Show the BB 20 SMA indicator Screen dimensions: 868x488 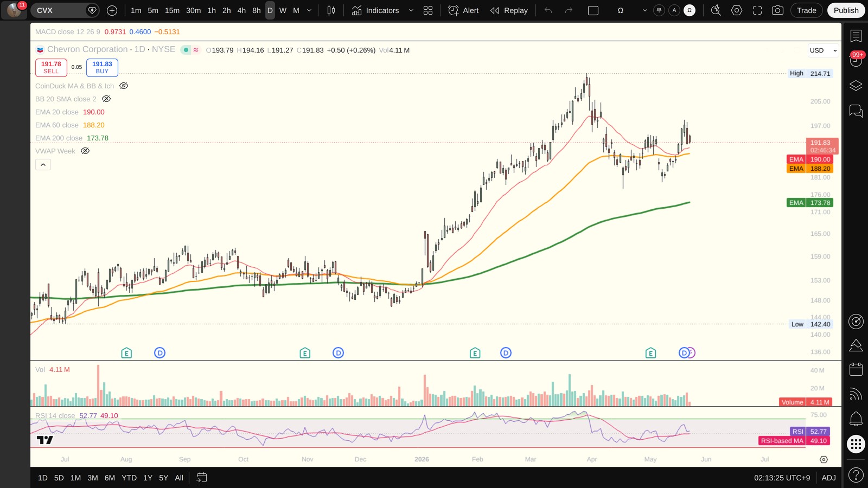(106, 99)
